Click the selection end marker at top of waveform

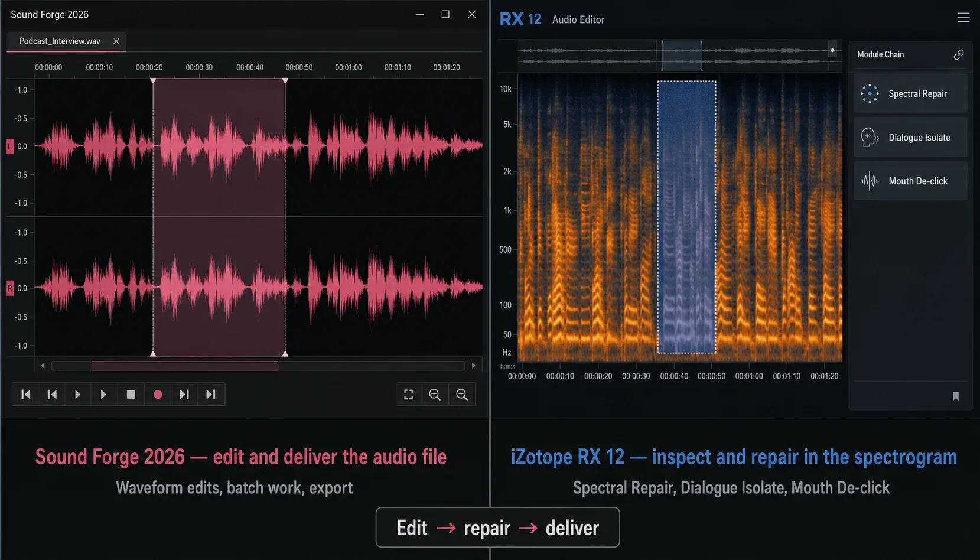(x=285, y=80)
